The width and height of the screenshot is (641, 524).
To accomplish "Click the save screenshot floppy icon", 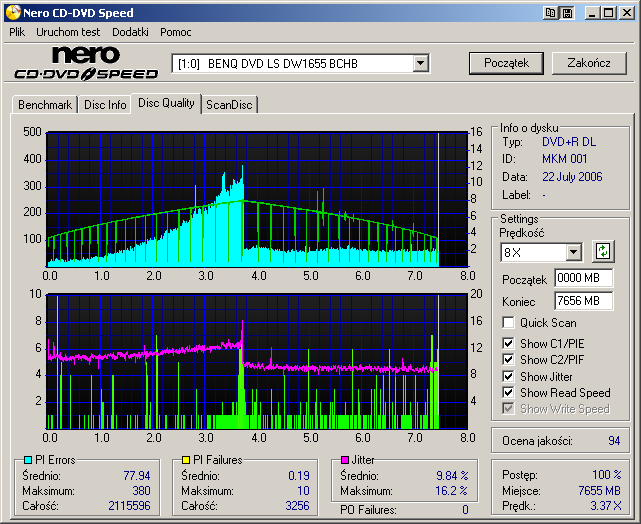I will coord(567,13).
